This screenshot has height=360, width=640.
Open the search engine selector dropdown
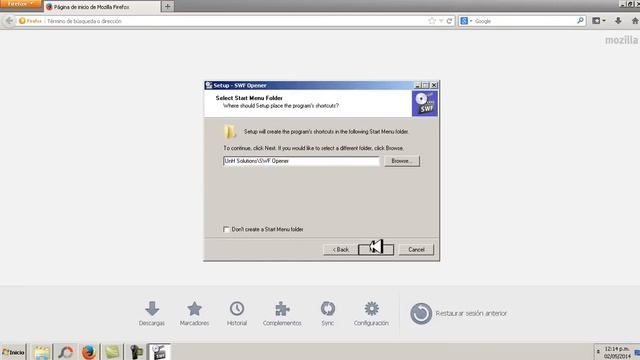click(x=466, y=21)
